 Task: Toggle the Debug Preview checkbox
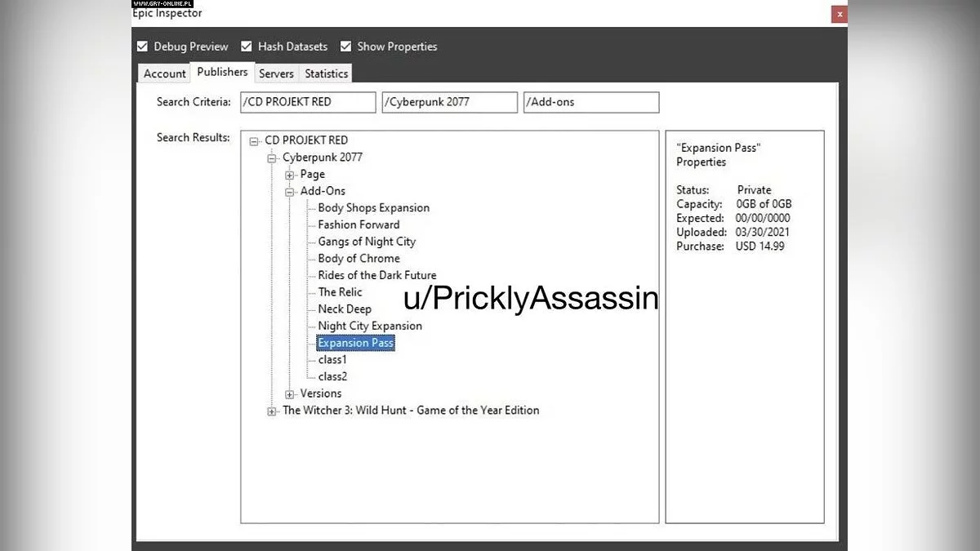142,47
